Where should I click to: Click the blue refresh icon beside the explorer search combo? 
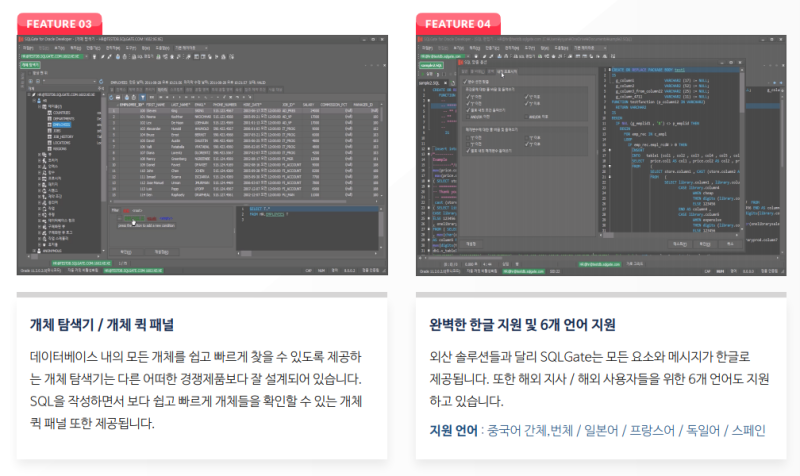coord(101,82)
